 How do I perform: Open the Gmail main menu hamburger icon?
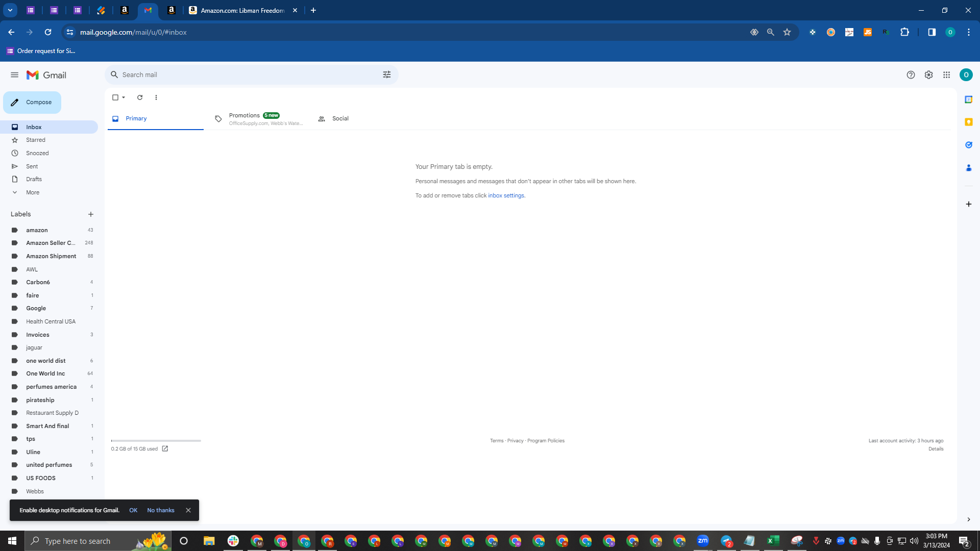(14, 75)
